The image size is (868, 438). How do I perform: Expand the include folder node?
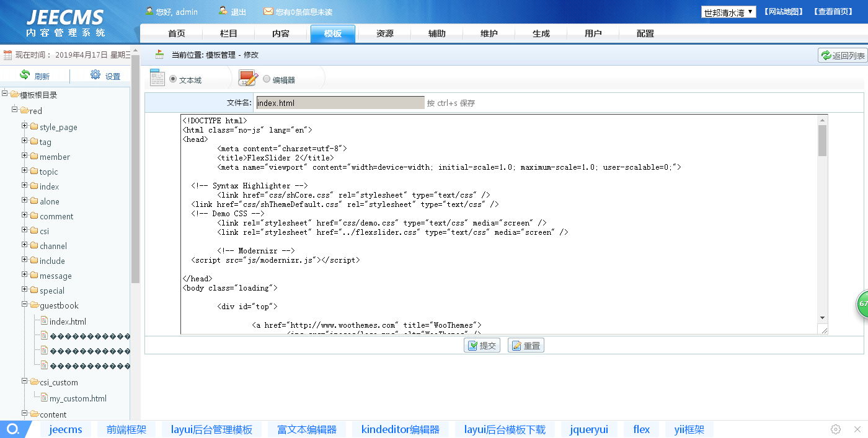tap(25, 260)
